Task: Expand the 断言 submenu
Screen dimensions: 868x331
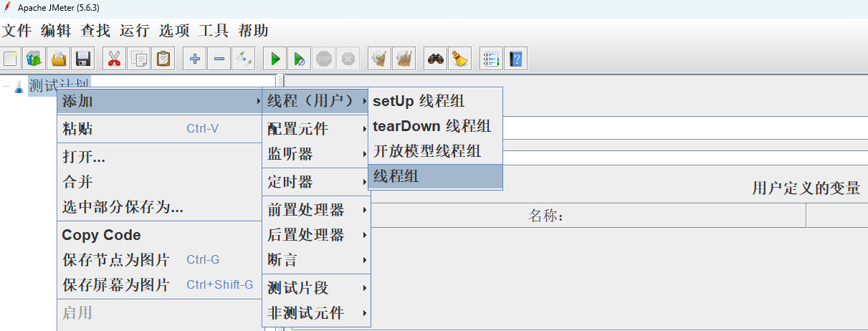Action: [316, 259]
